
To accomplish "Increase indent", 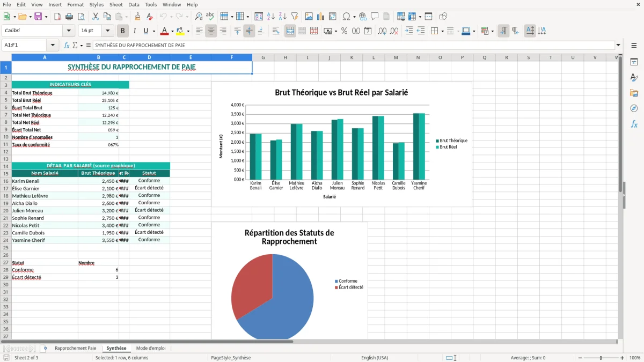I will coord(409,31).
